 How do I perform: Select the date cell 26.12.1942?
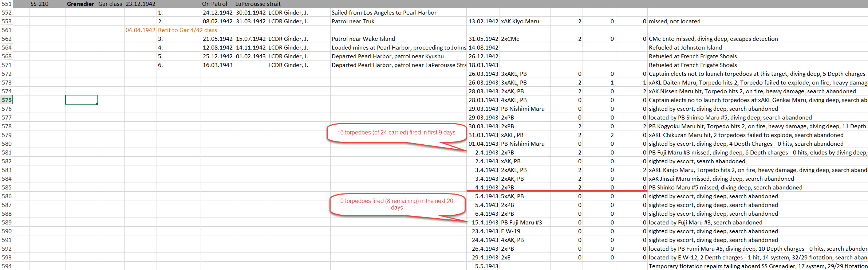coord(483,56)
